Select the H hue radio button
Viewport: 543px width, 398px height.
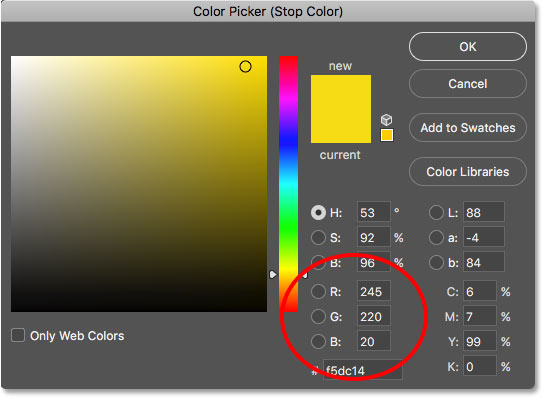[318, 213]
